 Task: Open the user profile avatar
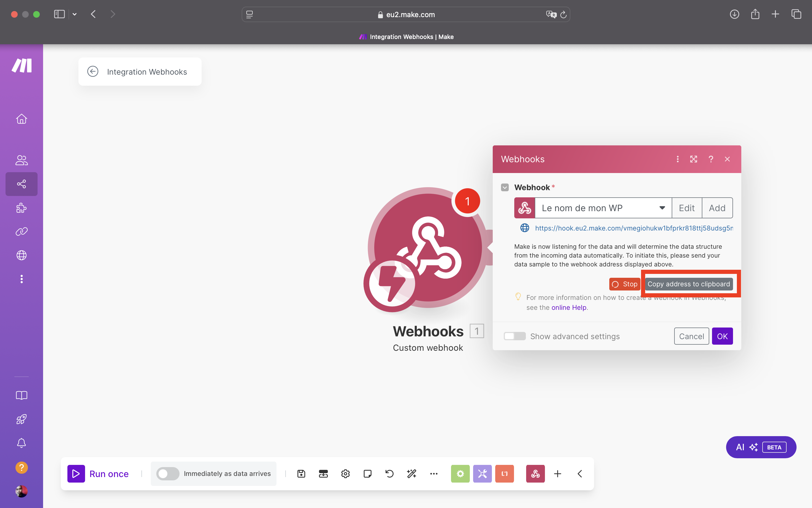(22, 491)
